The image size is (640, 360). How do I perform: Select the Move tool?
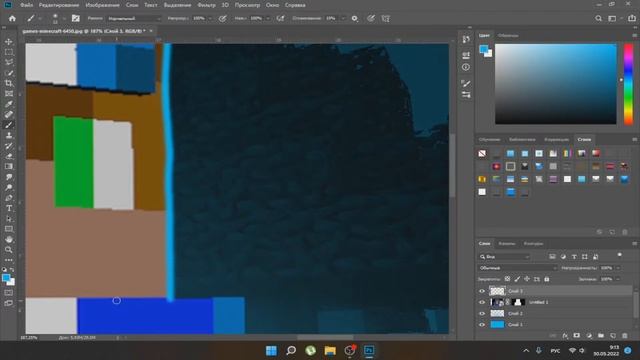pyautogui.click(x=9, y=42)
